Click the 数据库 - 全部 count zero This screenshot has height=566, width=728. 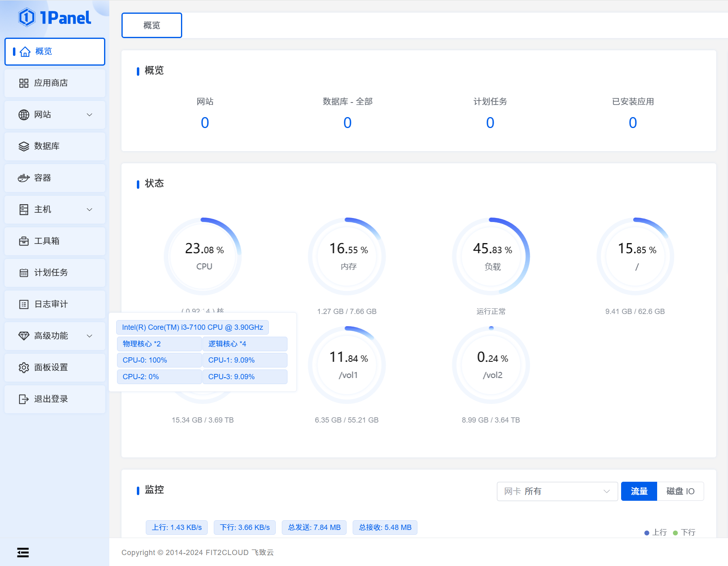(x=347, y=123)
